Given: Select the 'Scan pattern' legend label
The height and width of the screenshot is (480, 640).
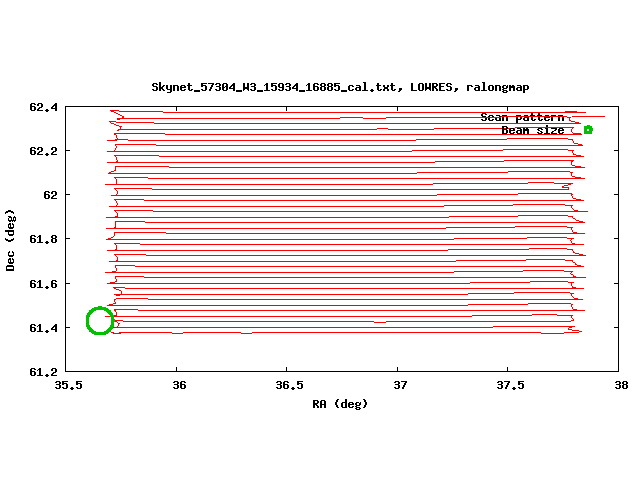Looking at the screenshot, I should (x=522, y=118).
